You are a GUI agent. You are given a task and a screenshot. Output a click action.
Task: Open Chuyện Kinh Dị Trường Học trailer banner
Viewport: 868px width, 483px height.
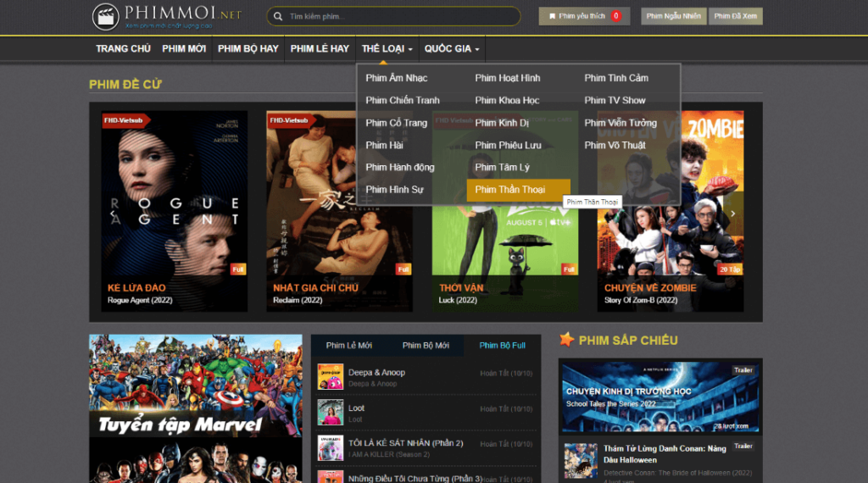pos(660,397)
